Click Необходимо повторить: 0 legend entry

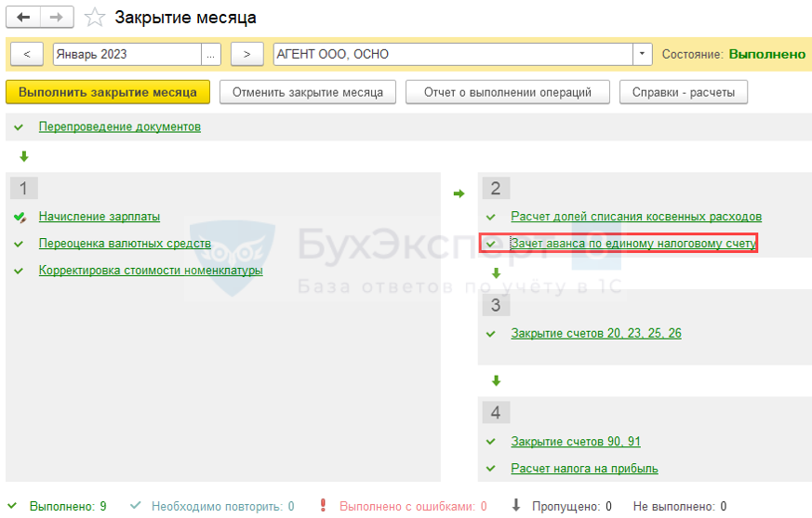(222, 506)
